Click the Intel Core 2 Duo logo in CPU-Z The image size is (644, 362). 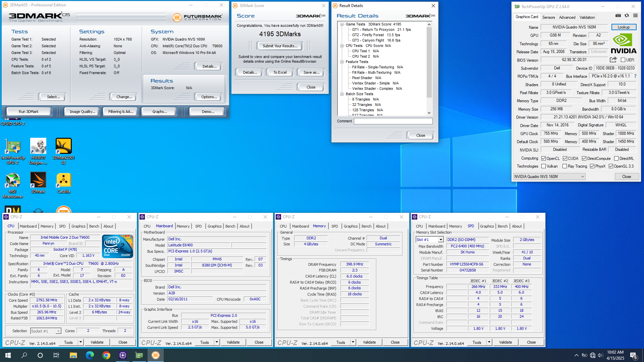pos(118,246)
